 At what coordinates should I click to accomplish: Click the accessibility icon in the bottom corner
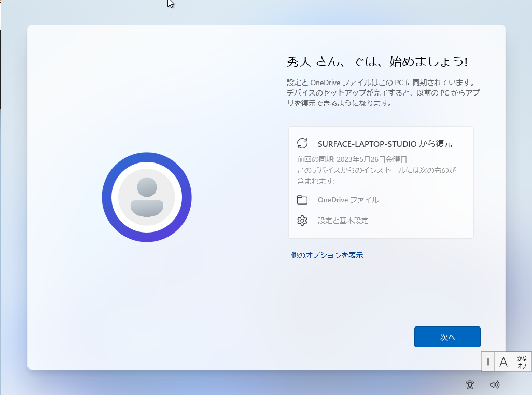pyautogui.click(x=470, y=385)
